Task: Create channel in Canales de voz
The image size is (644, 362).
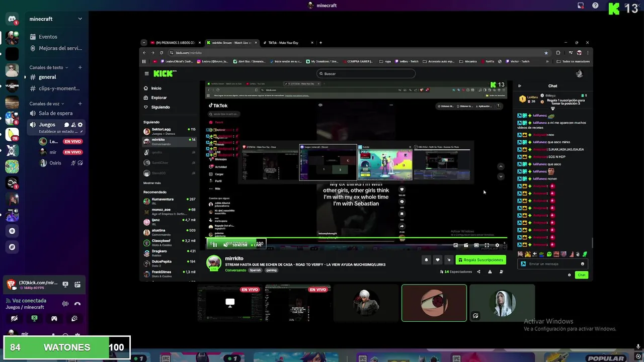Action: pyautogui.click(x=80, y=104)
